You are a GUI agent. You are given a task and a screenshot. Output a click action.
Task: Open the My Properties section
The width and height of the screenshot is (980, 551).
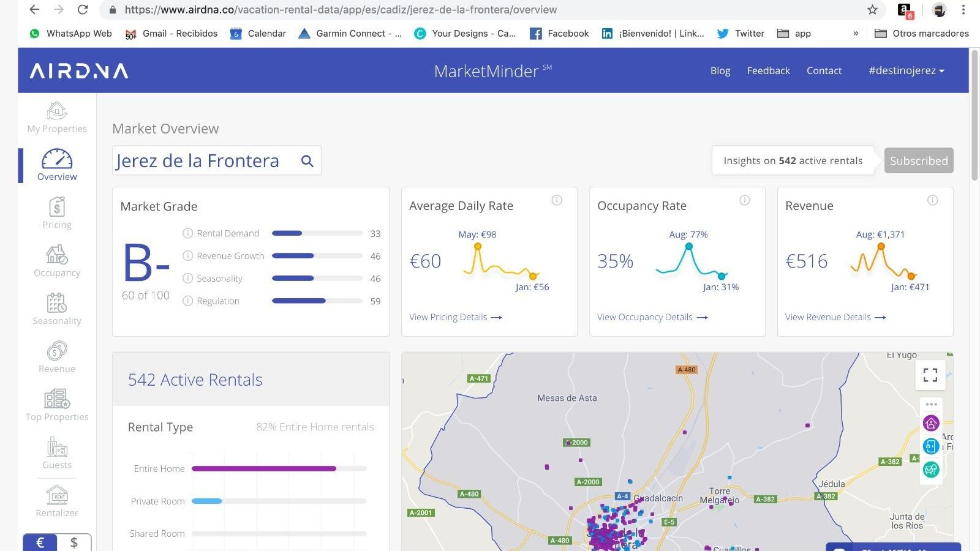point(56,118)
